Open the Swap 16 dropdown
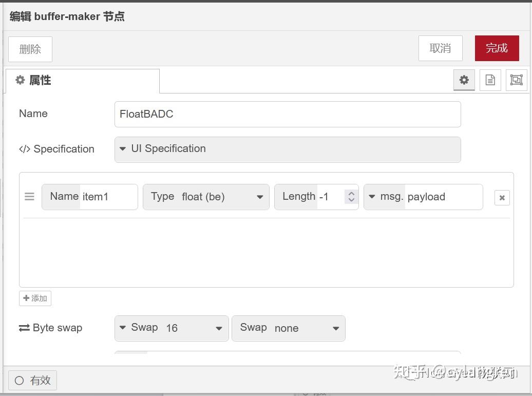 coord(172,328)
